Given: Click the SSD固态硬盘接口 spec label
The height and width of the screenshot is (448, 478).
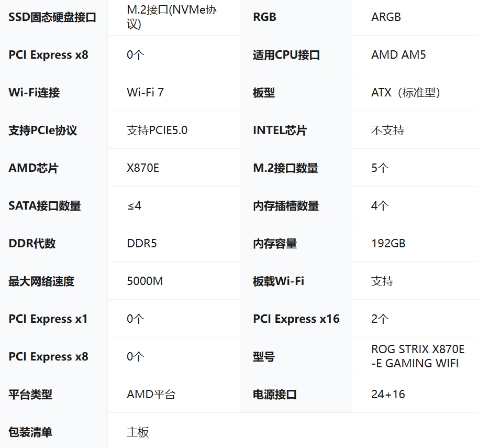Looking at the screenshot, I should click(52, 17).
